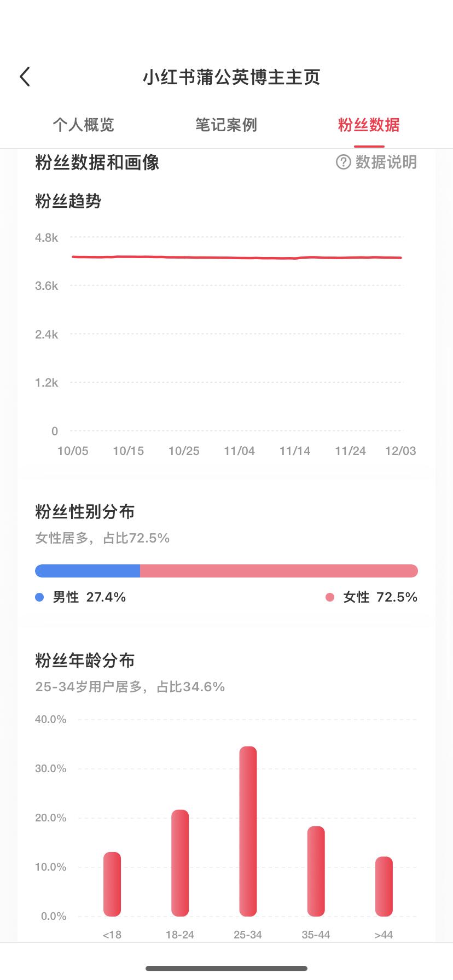This screenshot has width=453, height=980.
Task: Switch to the 笔记案例 tab
Action: pyautogui.click(x=226, y=125)
